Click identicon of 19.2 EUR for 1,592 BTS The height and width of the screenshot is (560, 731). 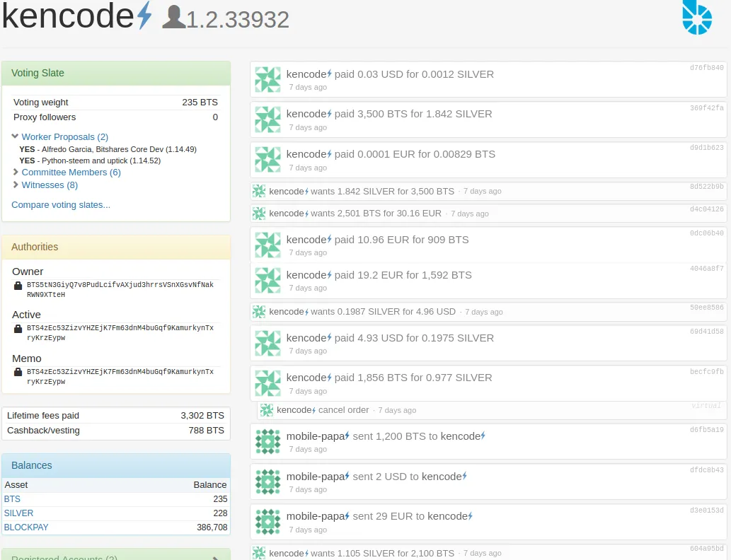coord(268,280)
